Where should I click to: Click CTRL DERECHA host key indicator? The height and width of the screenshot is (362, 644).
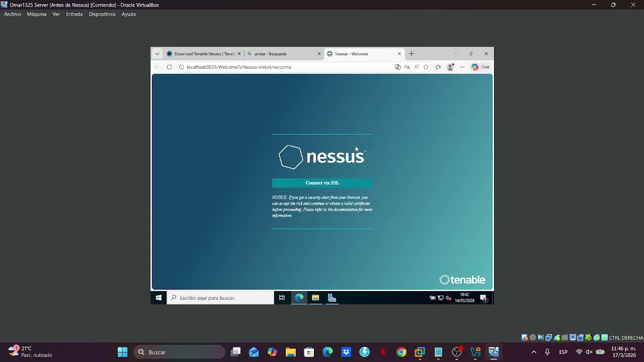click(x=626, y=338)
